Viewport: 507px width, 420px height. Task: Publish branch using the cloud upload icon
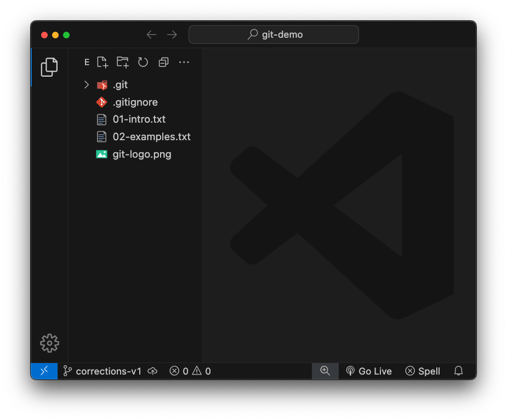152,371
